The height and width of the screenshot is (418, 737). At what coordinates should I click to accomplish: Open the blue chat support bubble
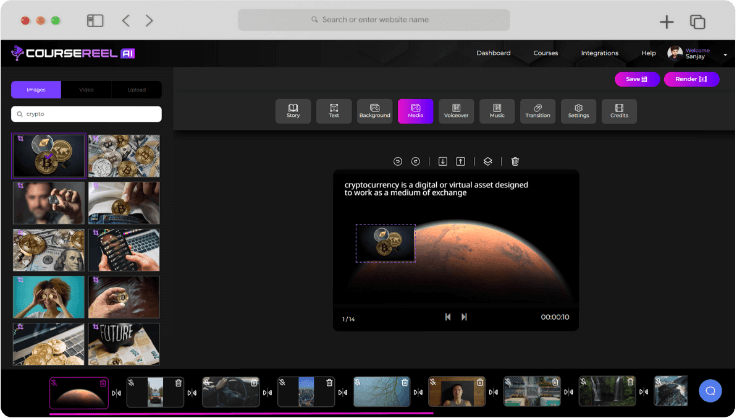coord(710,391)
